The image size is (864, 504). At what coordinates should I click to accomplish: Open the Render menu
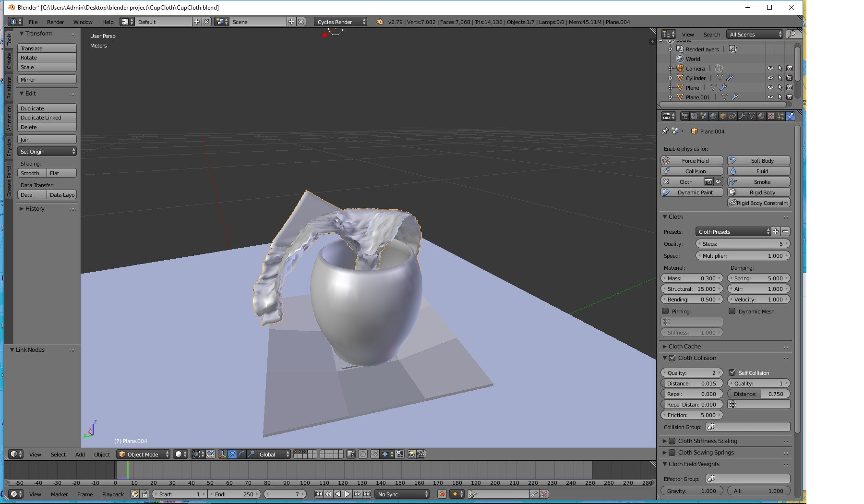click(56, 22)
